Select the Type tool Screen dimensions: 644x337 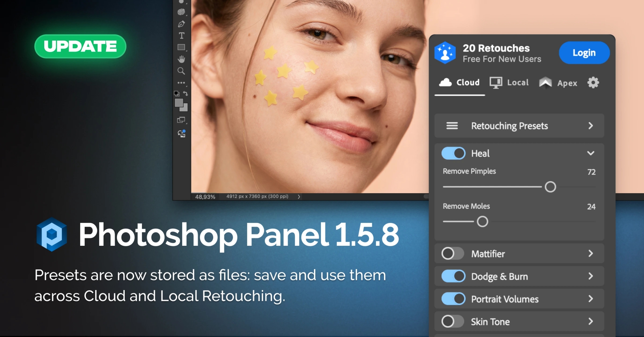click(181, 36)
